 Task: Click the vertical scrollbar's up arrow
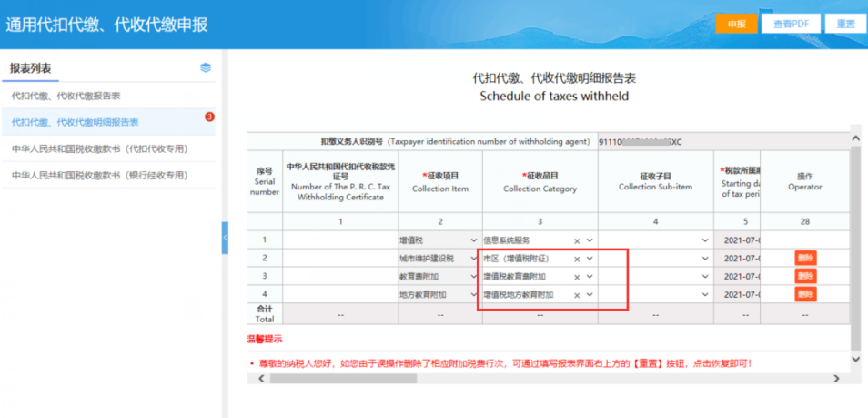(855, 138)
